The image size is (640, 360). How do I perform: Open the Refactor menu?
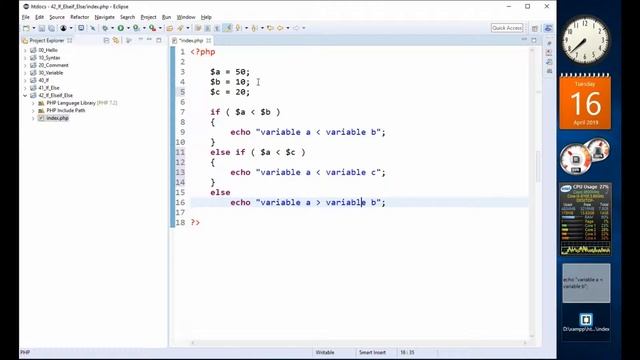(79, 17)
